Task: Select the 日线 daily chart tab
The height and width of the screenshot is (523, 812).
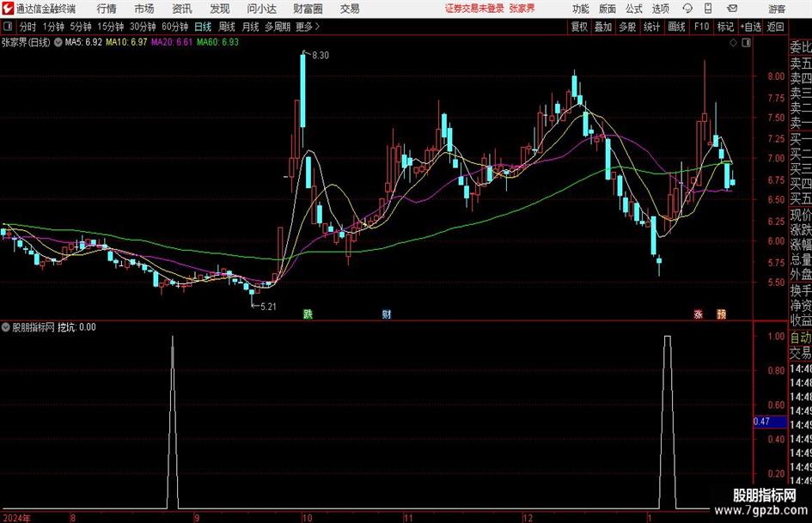Action: (203, 27)
